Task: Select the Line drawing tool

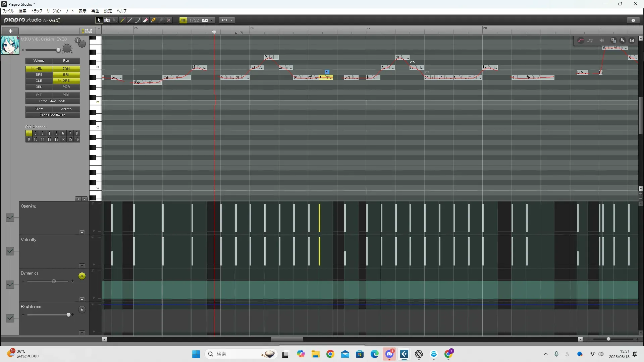Action: pos(130,20)
